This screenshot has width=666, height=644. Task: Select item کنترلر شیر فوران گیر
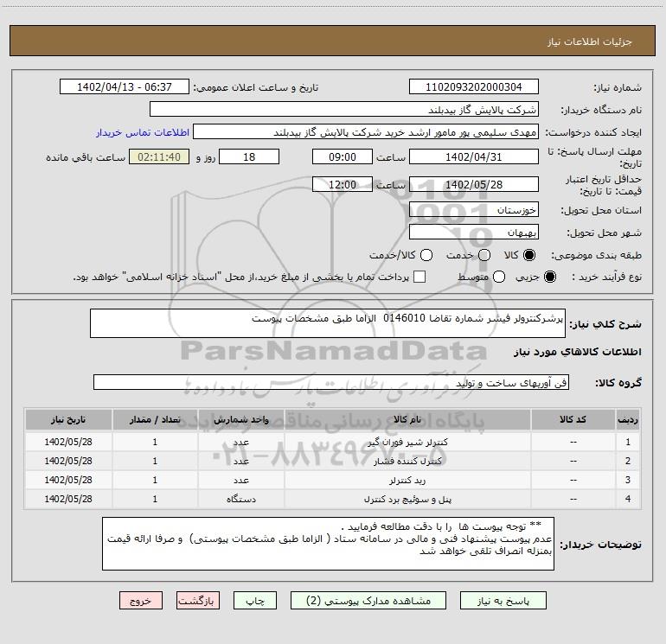tap(407, 442)
